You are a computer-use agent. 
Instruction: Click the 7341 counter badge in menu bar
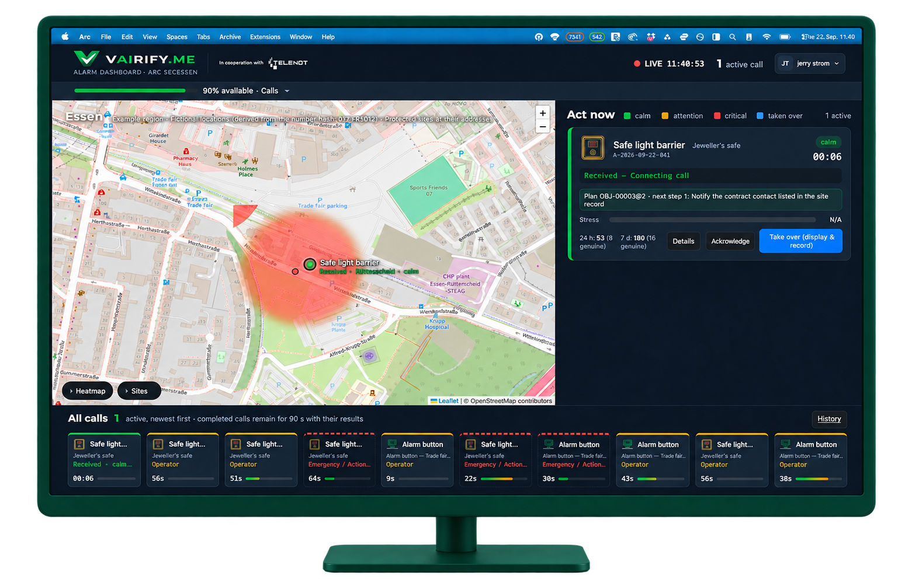coord(574,37)
